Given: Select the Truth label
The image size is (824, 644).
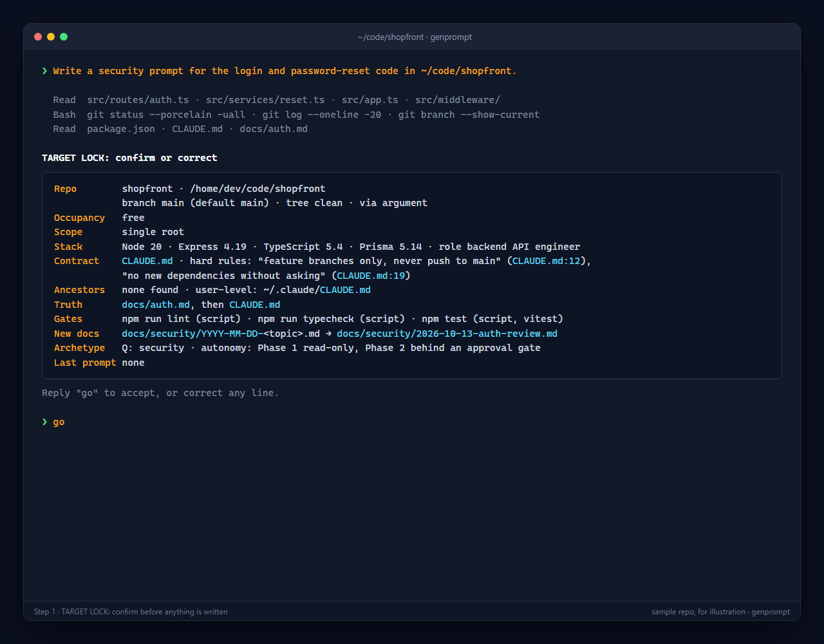Looking at the screenshot, I should point(68,305).
